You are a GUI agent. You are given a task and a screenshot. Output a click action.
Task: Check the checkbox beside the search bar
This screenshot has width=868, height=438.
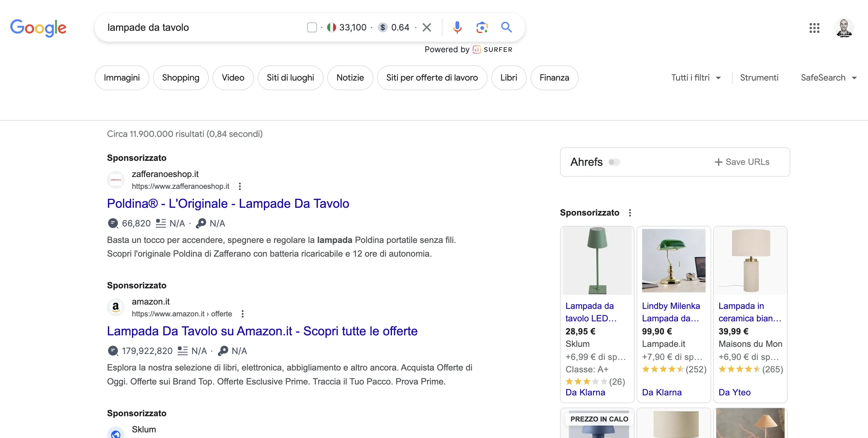coord(312,27)
